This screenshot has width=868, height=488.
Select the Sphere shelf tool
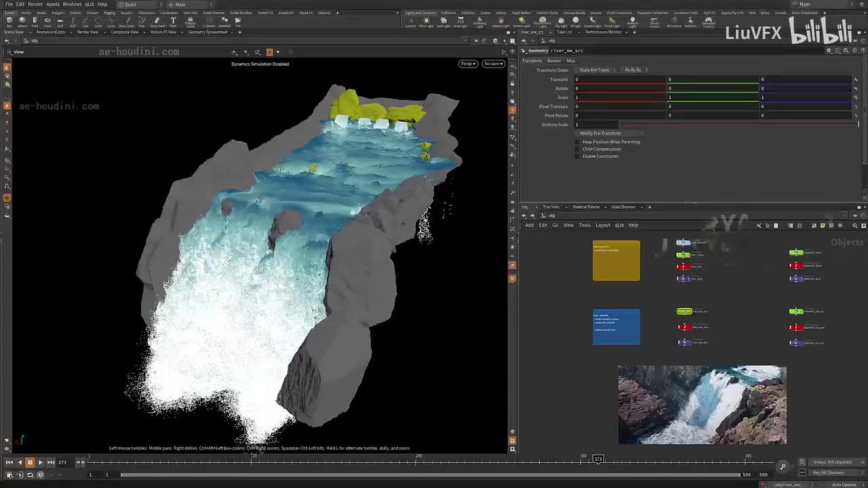click(x=22, y=22)
